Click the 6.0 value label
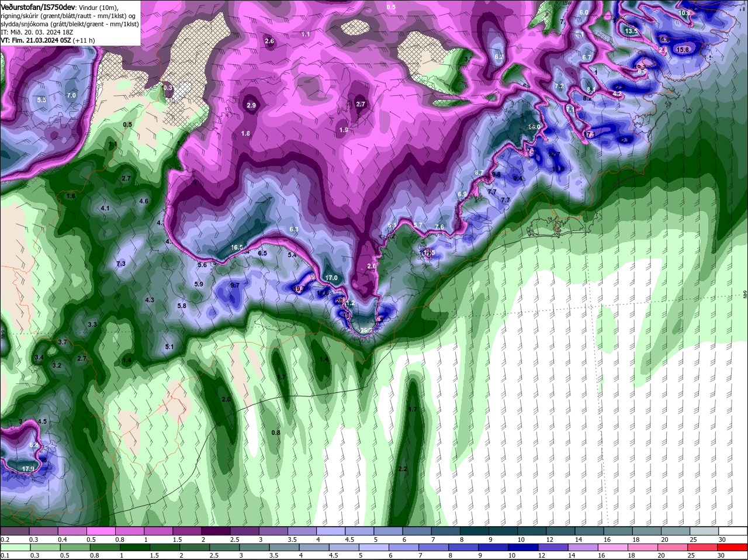The image size is (748, 560). point(584,12)
